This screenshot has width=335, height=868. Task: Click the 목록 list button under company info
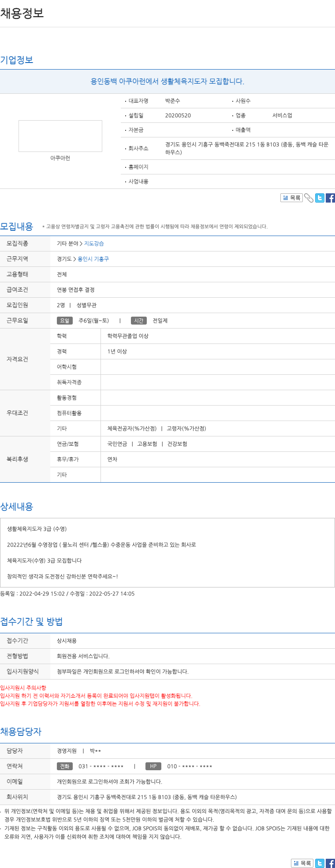291,198
